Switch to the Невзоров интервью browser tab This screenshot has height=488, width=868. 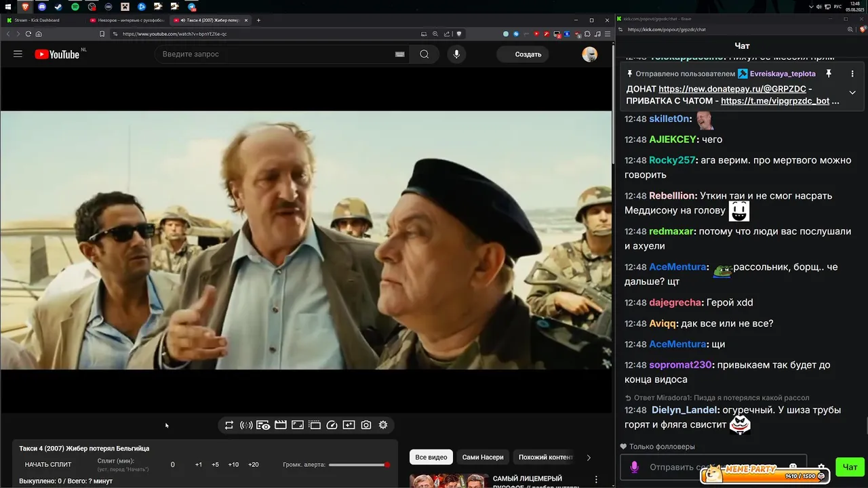[127, 20]
